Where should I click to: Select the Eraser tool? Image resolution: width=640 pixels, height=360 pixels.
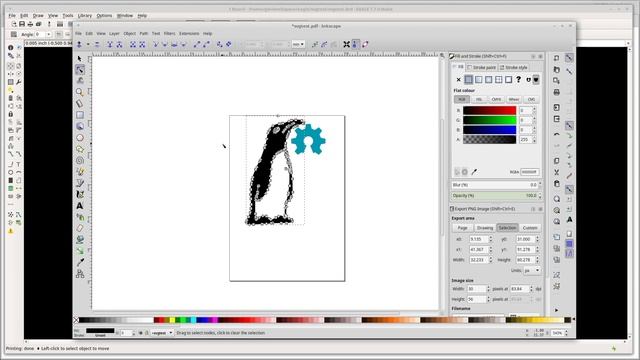pyautogui.click(x=80, y=228)
